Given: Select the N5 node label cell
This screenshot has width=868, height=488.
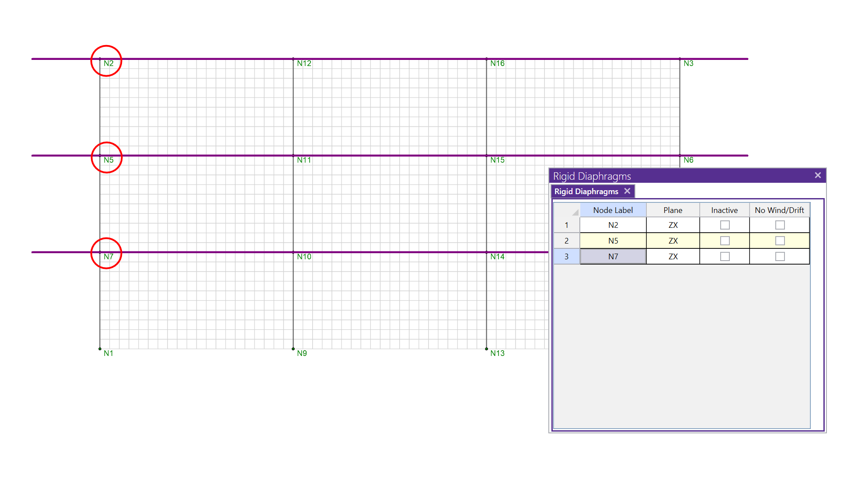Looking at the screenshot, I should point(613,241).
